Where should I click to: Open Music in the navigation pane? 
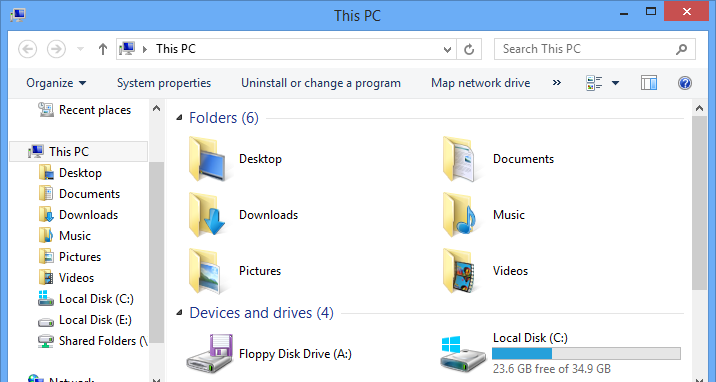[x=65, y=235]
